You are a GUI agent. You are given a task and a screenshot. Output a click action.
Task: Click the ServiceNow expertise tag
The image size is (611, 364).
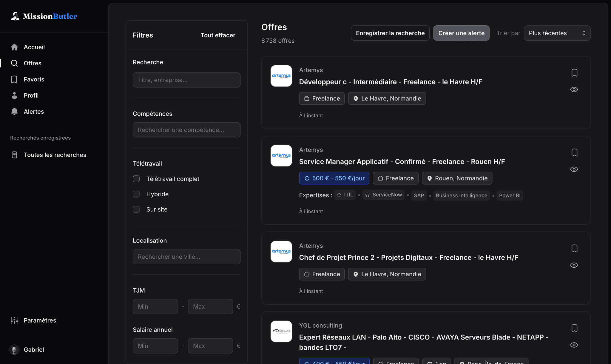point(384,195)
